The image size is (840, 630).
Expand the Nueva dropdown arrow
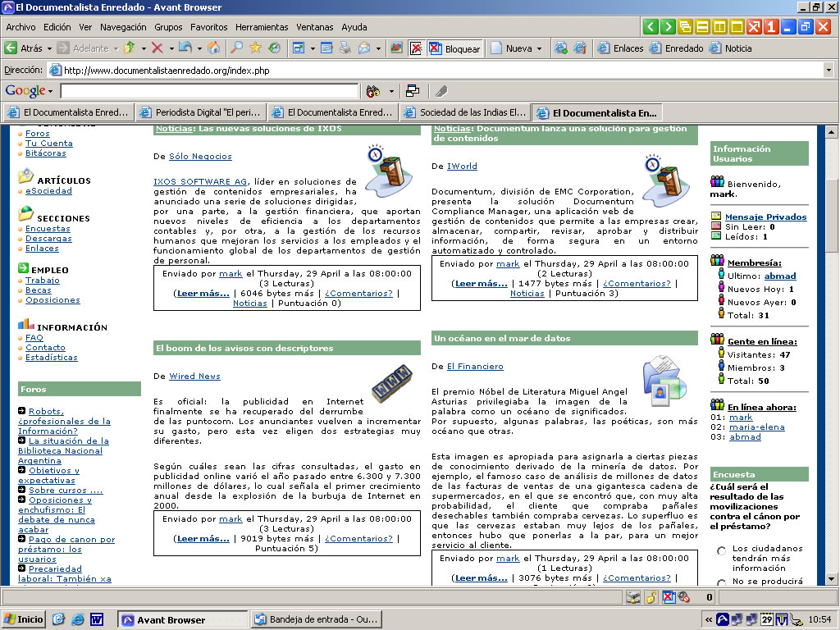click(539, 48)
